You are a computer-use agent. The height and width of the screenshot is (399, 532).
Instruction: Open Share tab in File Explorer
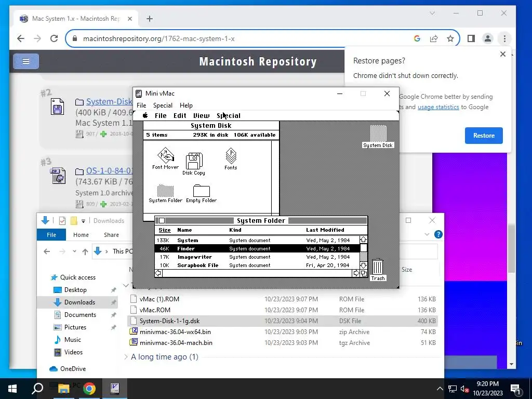[x=111, y=235]
